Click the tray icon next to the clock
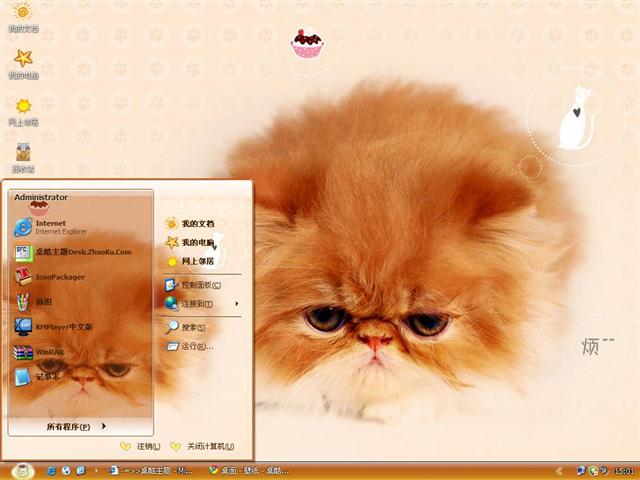Viewport: 640px width, 480px height. [604, 471]
